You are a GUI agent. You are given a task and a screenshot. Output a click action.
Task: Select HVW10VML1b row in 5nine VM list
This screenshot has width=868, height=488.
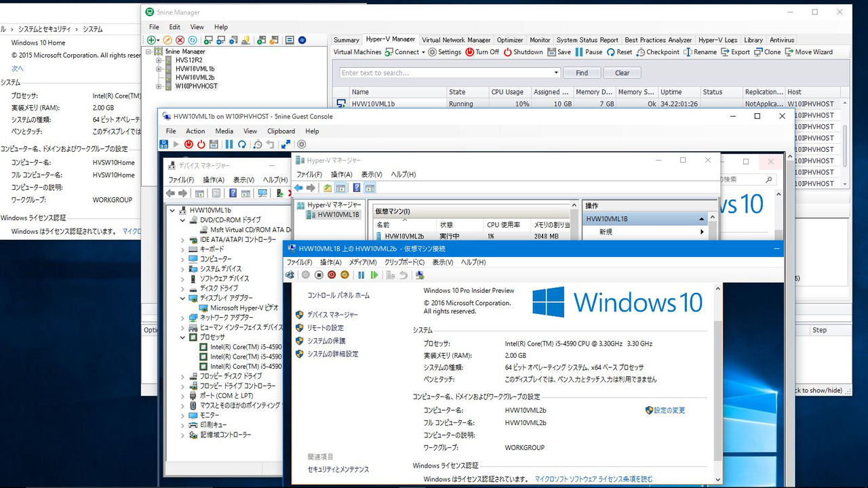tap(590, 104)
